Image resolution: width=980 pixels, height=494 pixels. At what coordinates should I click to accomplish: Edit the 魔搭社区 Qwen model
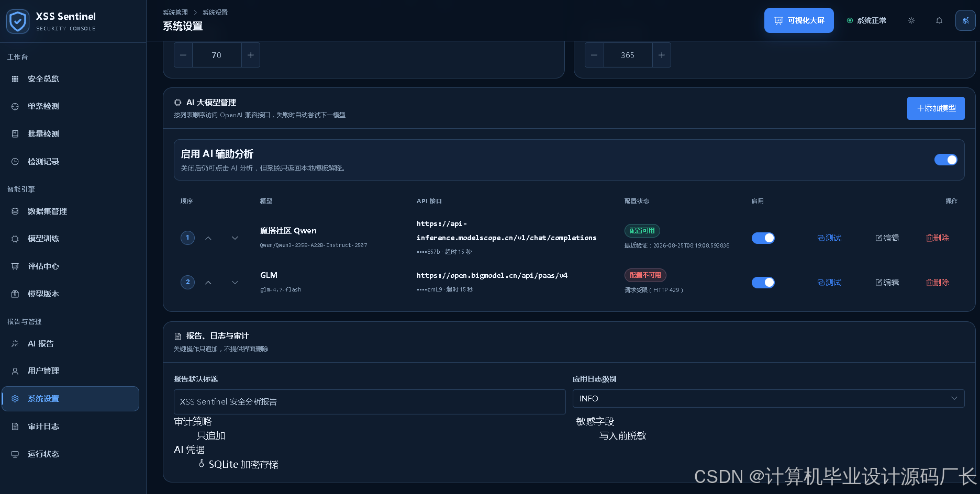point(887,238)
